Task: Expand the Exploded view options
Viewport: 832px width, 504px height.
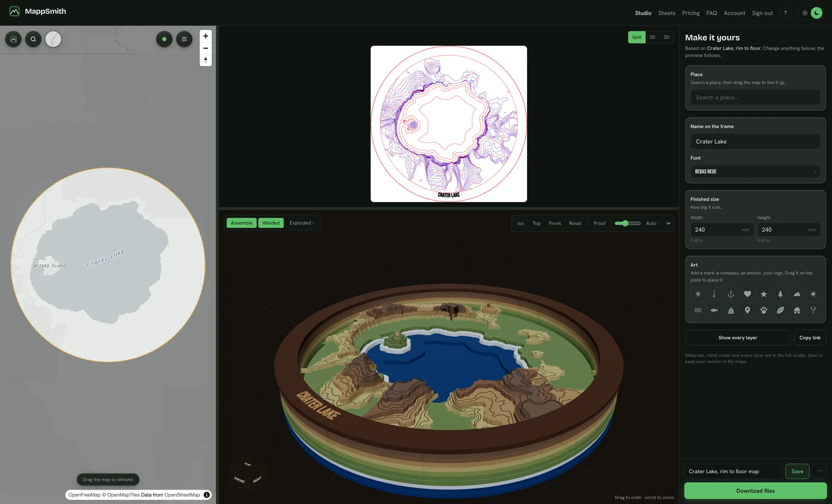Action: click(x=302, y=223)
